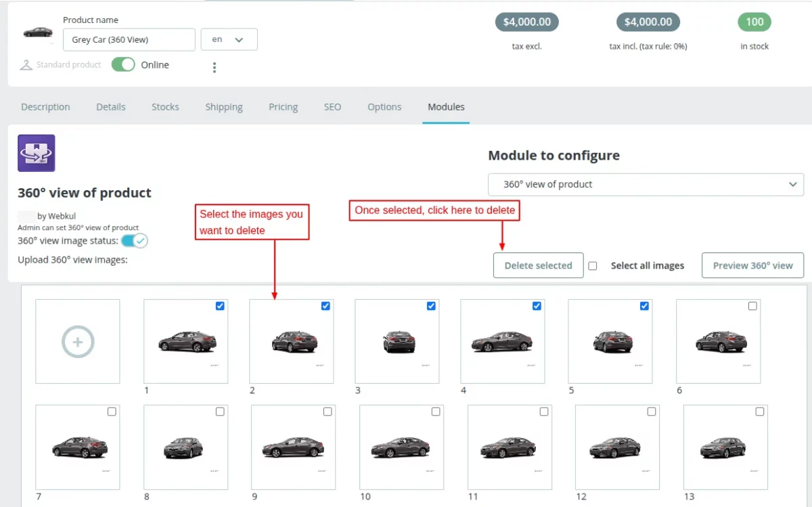
Task: Select car image thumbnail number 9
Action: [293, 447]
